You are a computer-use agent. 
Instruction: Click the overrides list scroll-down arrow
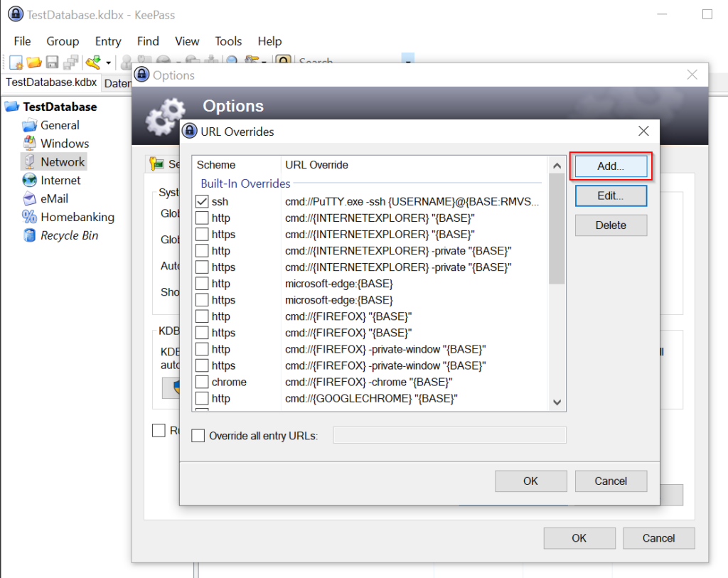(557, 402)
